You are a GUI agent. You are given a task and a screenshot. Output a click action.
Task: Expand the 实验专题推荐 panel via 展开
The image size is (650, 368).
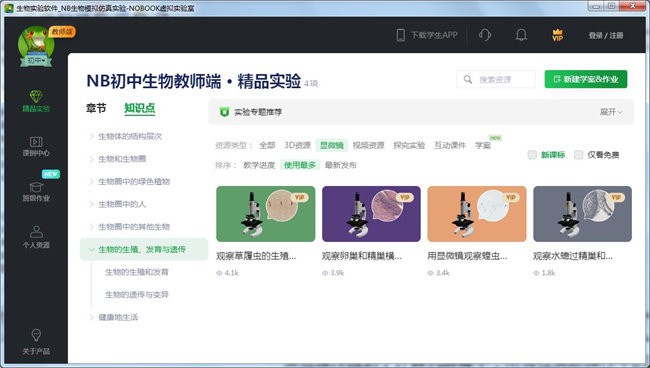click(x=611, y=112)
